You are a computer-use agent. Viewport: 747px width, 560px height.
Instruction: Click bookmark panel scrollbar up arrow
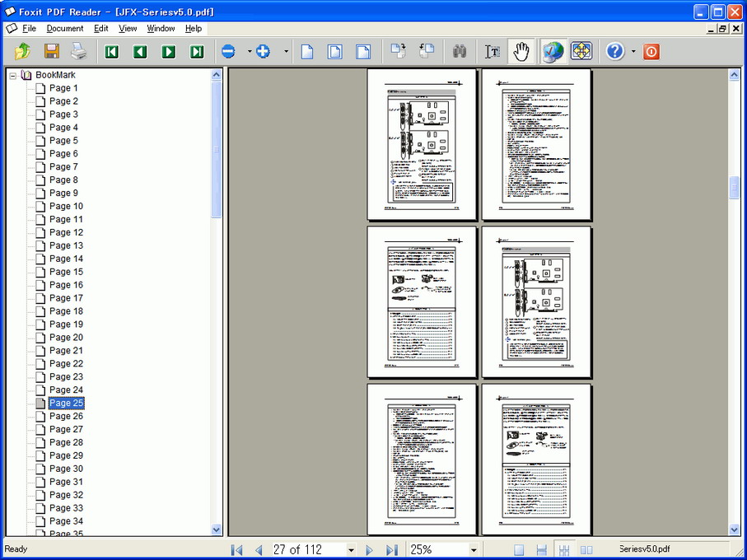(x=217, y=75)
